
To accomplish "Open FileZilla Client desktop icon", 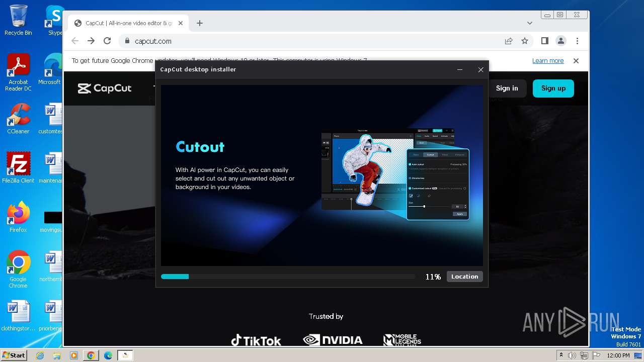I will pos(18,167).
